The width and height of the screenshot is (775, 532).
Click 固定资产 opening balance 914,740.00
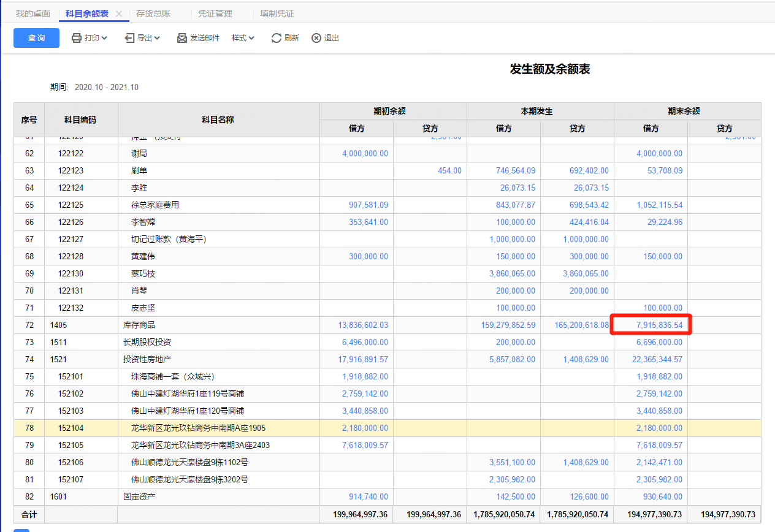tap(368, 496)
